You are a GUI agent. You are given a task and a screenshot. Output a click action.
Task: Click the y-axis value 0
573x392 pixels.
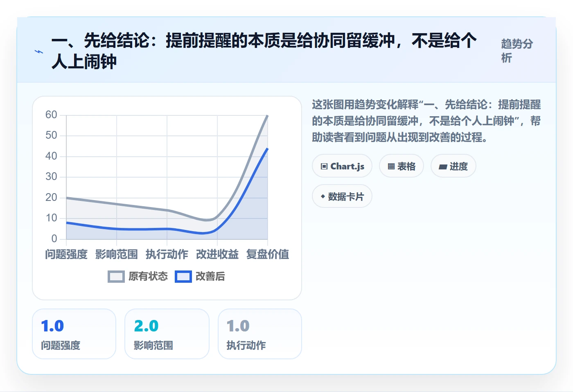click(x=54, y=239)
